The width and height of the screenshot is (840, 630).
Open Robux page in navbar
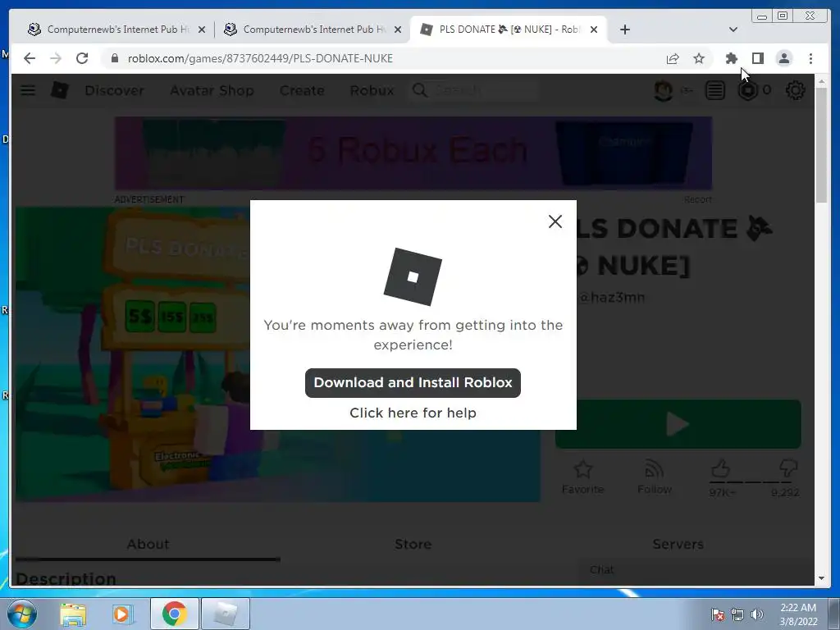pyautogui.click(x=372, y=90)
